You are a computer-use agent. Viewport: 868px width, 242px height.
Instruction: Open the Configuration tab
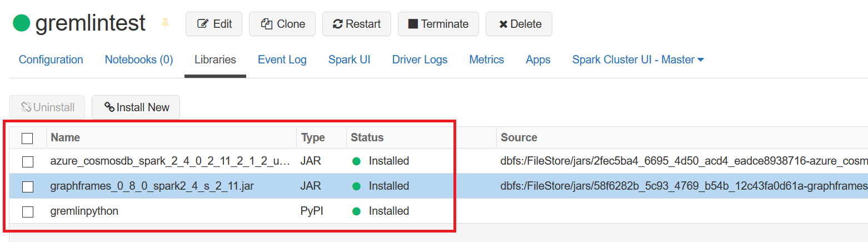[51, 60]
